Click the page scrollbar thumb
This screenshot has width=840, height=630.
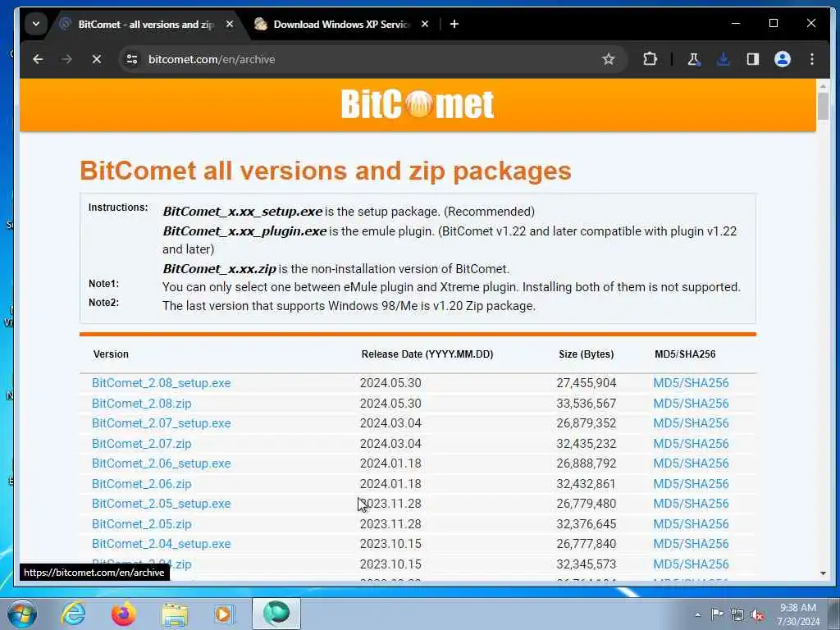click(x=823, y=106)
